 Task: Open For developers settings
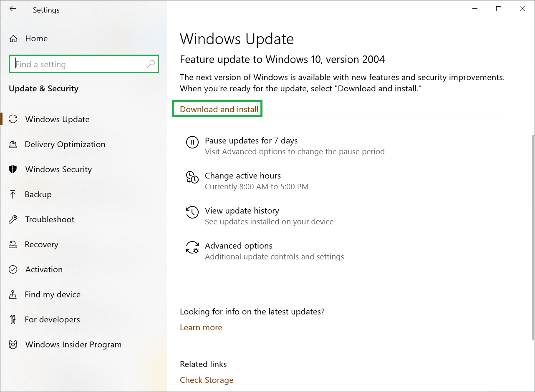pyautogui.click(x=52, y=319)
